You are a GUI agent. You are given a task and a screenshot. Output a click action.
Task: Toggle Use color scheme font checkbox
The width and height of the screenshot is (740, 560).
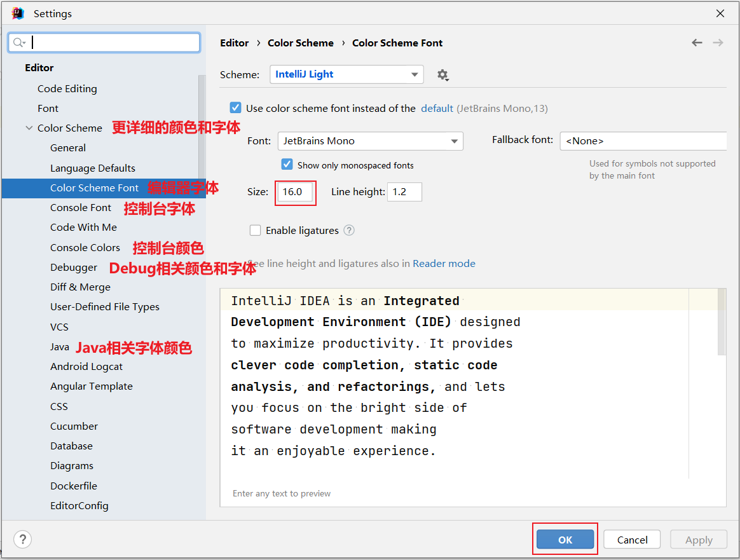(x=235, y=108)
